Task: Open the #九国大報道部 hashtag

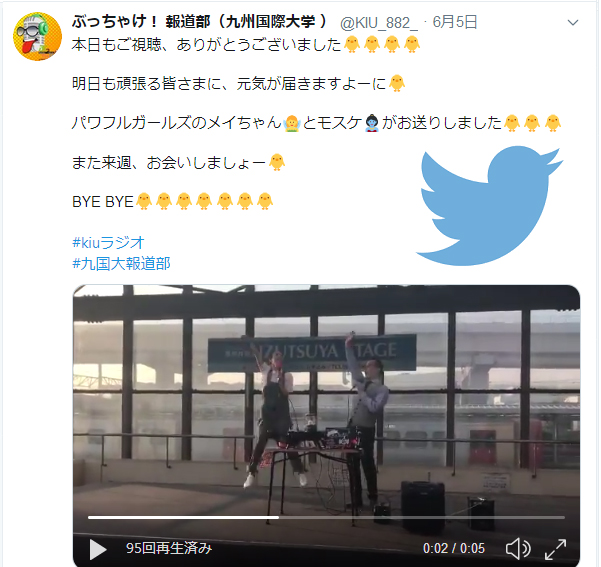Action: tap(121, 263)
